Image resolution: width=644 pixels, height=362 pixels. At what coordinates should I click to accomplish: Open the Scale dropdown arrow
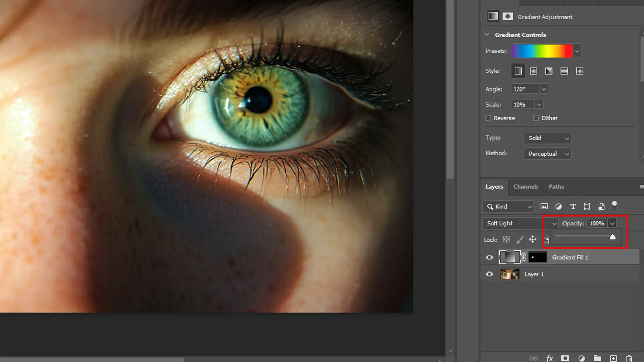pos(539,105)
